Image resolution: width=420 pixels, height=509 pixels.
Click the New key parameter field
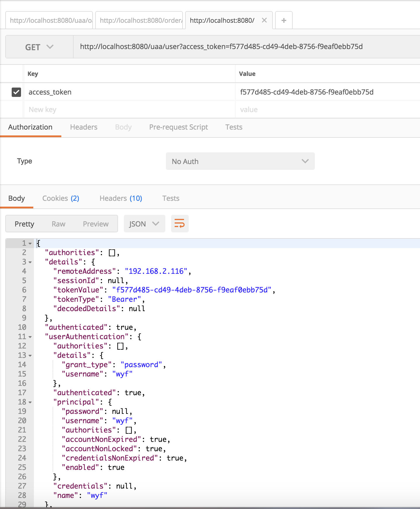[129, 110]
